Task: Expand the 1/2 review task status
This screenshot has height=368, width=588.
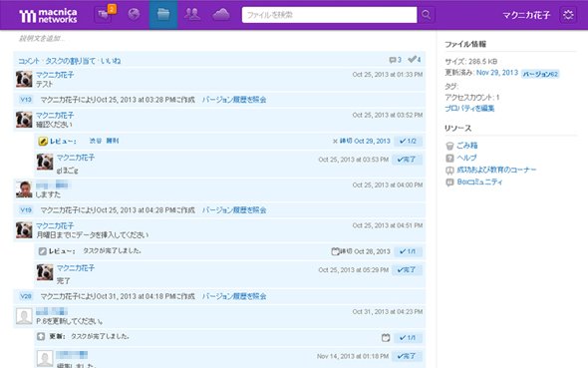Action: 408,141
